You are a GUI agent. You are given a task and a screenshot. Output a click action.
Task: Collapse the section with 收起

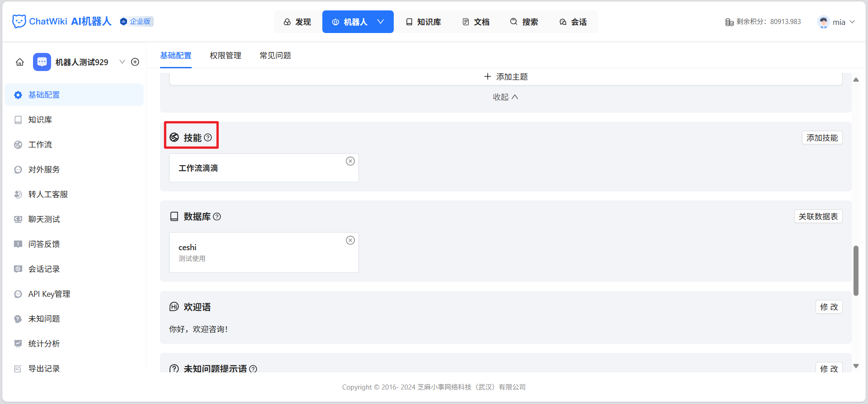coord(505,97)
